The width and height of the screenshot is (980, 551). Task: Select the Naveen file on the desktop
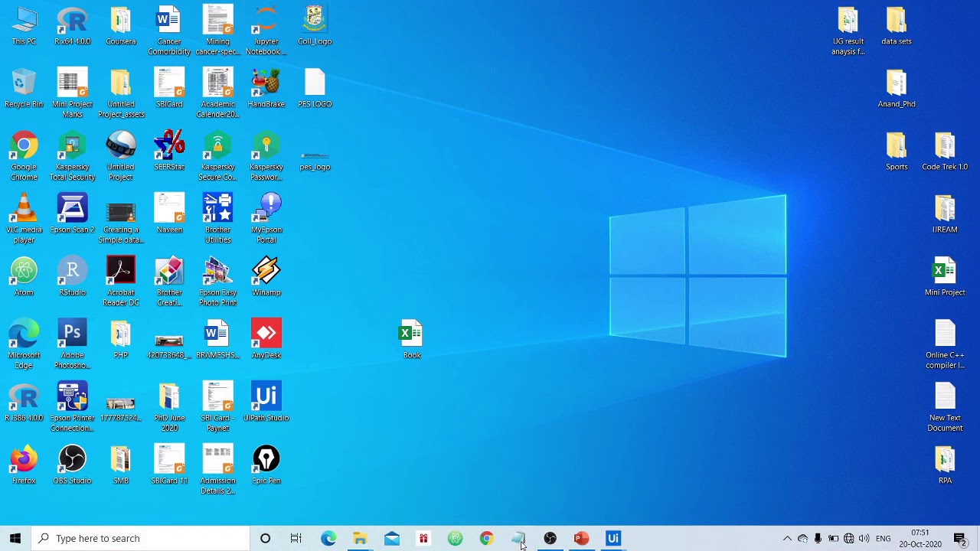[169, 215]
